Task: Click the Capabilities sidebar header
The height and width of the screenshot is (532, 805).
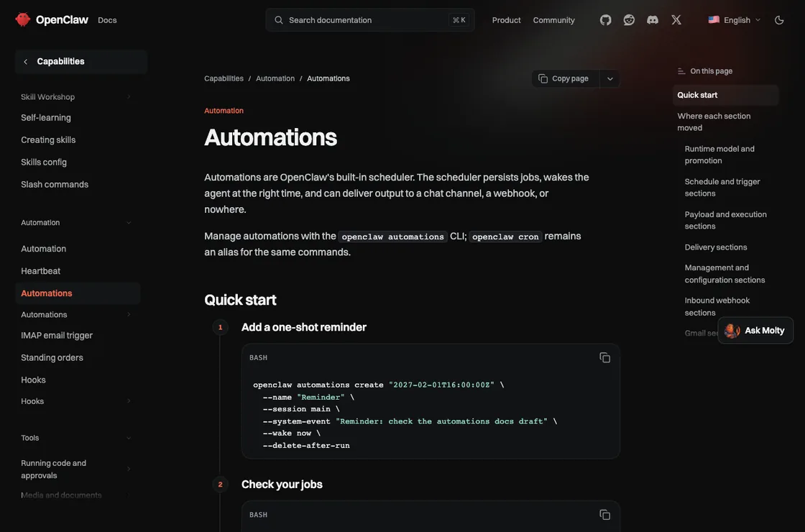Action: [x=81, y=62]
